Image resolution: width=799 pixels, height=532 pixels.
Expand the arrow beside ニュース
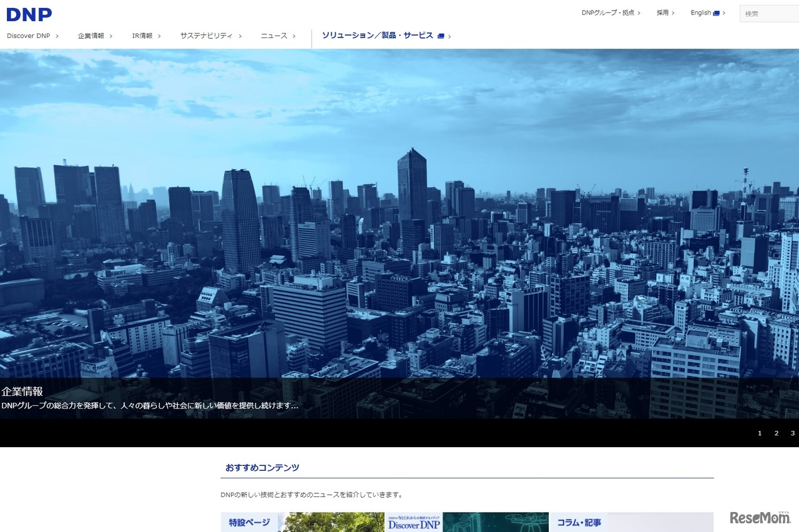294,36
